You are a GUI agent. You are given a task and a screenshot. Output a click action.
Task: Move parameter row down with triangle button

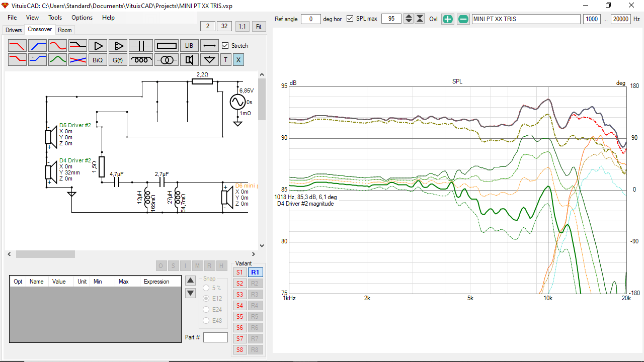(x=191, y=293)
